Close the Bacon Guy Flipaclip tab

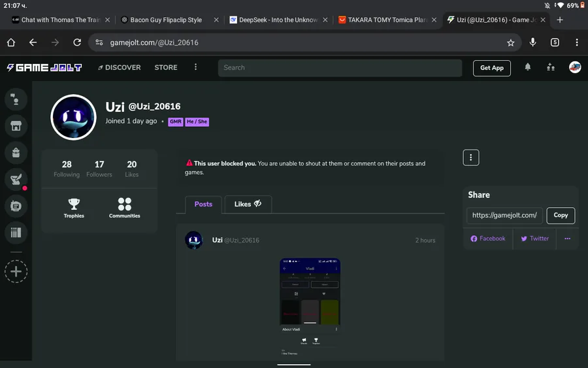(216, 20)
